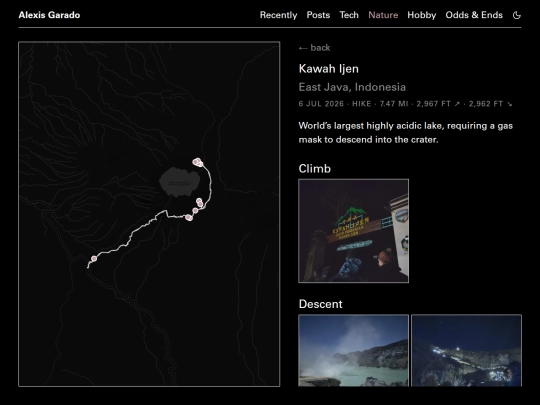This screenshot has width=540, height=405.
Task: Click the northernmost map marker cluster
Action: 198,162
